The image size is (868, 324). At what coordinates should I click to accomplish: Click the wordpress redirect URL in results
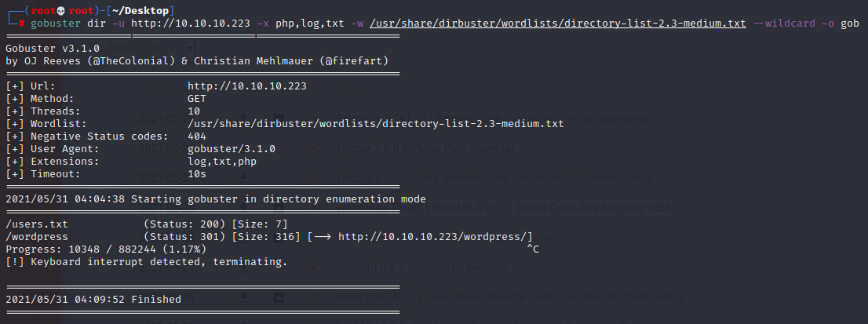[435, 237]
